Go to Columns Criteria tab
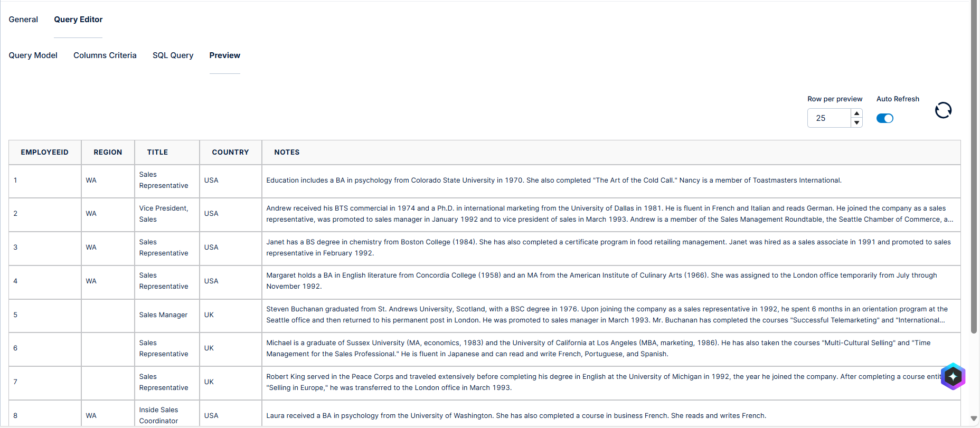The height and width of the screenshot is (428, 980). [x=105, y=55]
